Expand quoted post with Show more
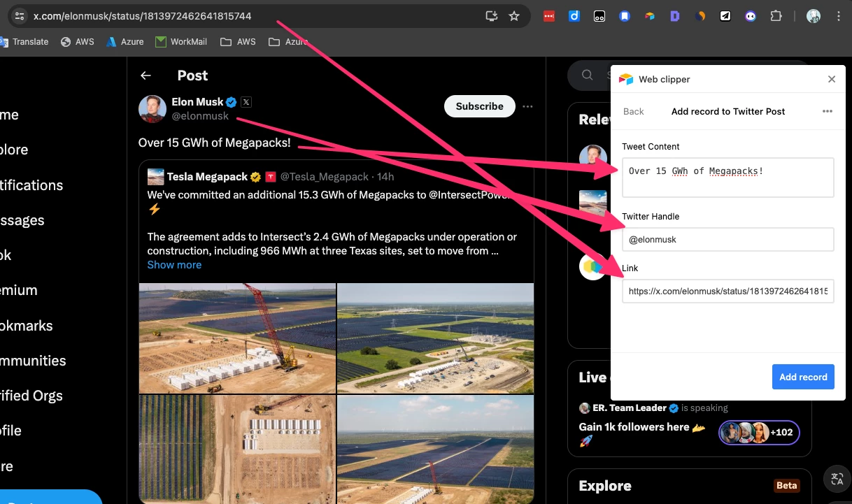The height and width of the screenshot is (504, 852). (x=174, y=265)
